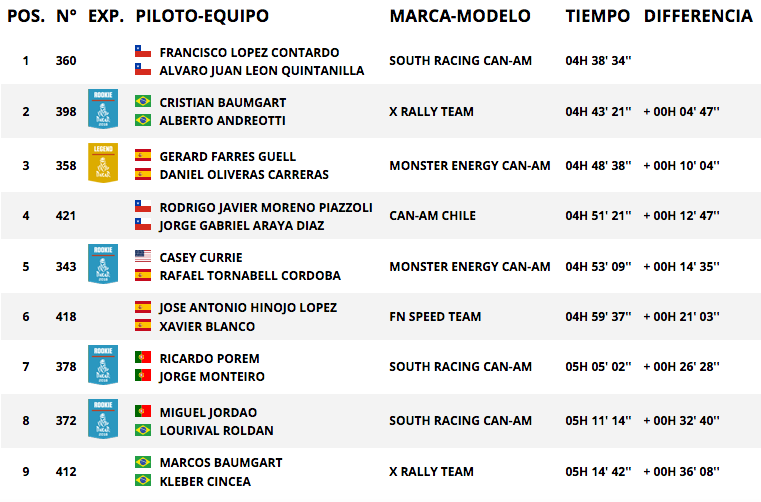Click Portugal flag next to Jorge Monteiro

143,375
